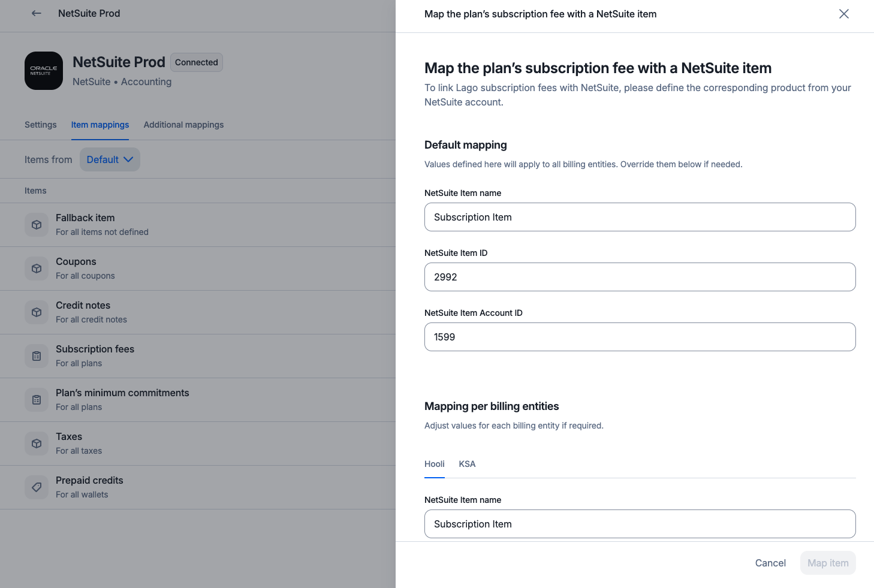The height and width of the screenshot is (588, 874).
Task: Switch to the Settings tab
Action: point(41,125)
